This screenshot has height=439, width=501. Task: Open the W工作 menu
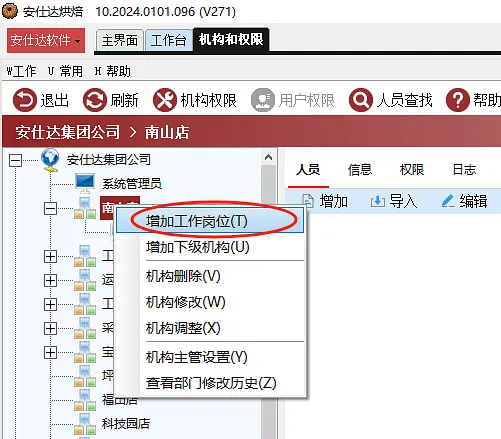click(21, 71)
